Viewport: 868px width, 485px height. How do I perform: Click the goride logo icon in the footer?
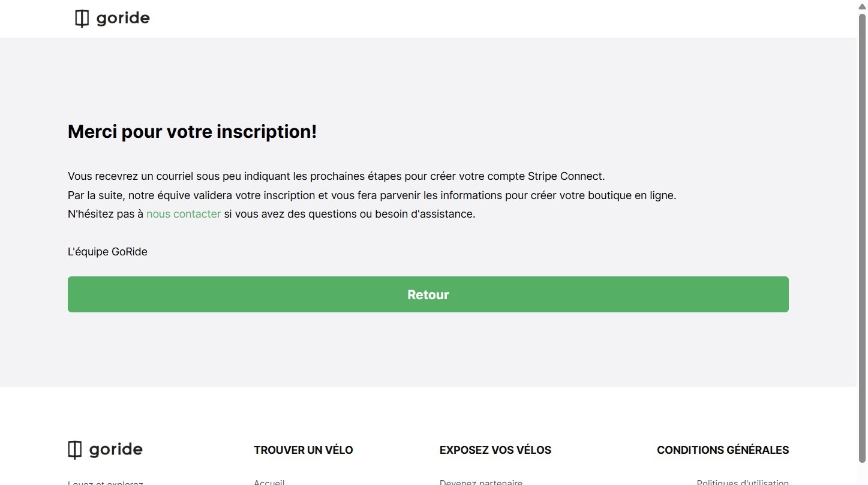[74, 450]
